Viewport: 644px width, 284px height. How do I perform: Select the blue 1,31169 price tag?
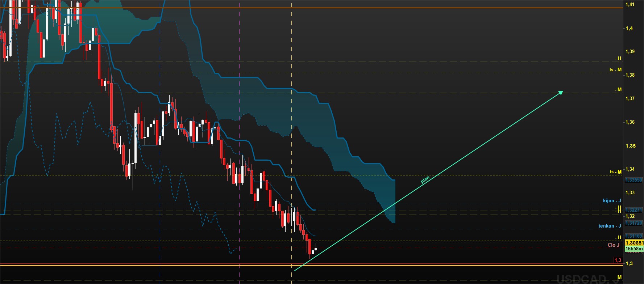pyautogui.click(x=633, y=236)
